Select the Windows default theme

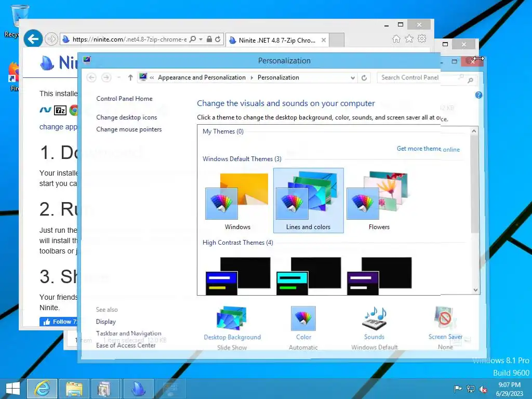[237, 201]
